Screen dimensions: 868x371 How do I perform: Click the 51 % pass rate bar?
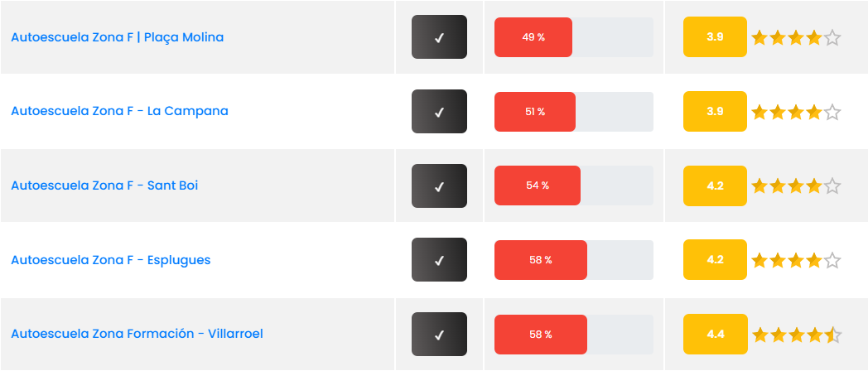(535, 111)
